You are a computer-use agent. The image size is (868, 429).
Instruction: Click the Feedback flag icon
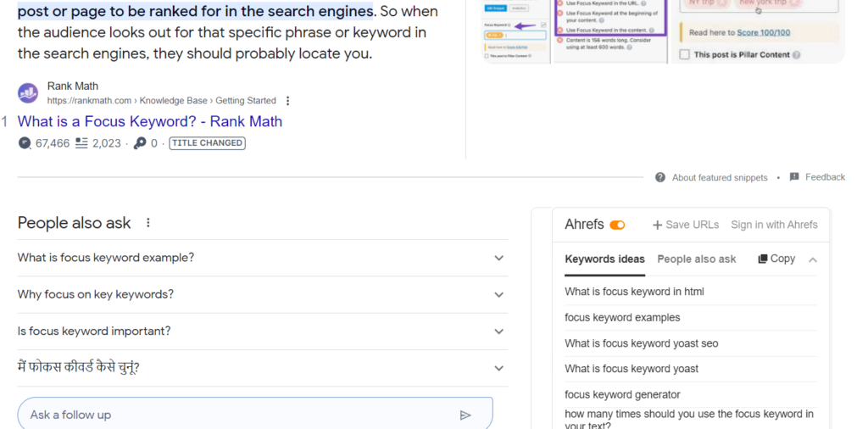(x=794, y=177)
